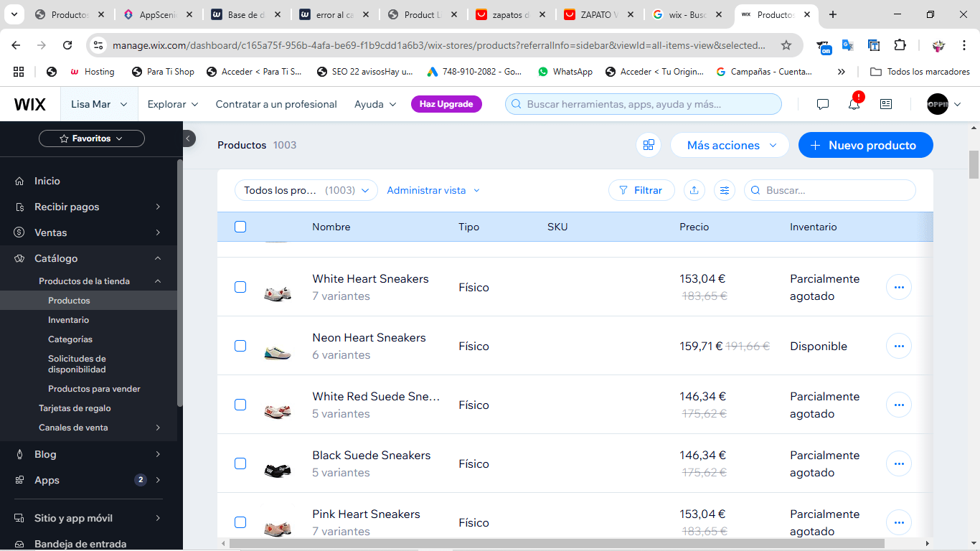Open actions menu for Neon Heart Sneakers
The height and width of the screenshot is (551, 980).
(899, 346)
